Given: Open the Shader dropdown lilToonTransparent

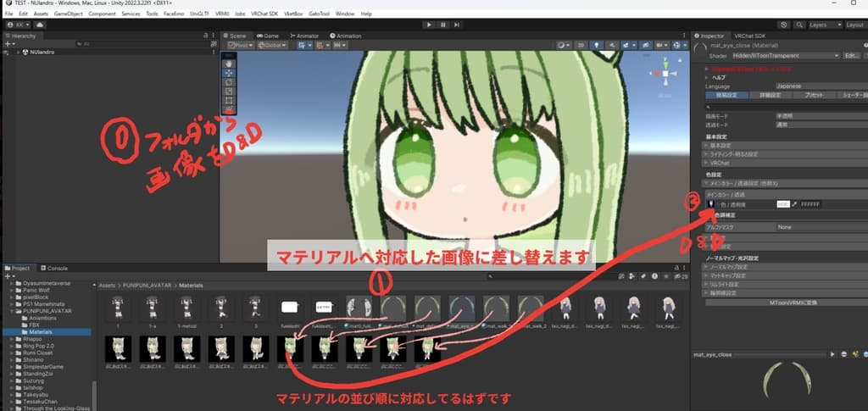Looking at the screenshot, I should (786, 55).
